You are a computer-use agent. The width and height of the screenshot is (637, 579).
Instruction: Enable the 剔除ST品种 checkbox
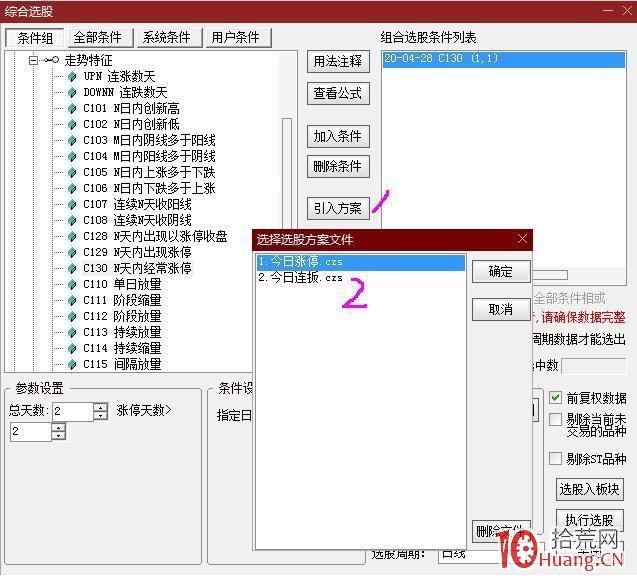pyautogui.click(x=555, y=458)
